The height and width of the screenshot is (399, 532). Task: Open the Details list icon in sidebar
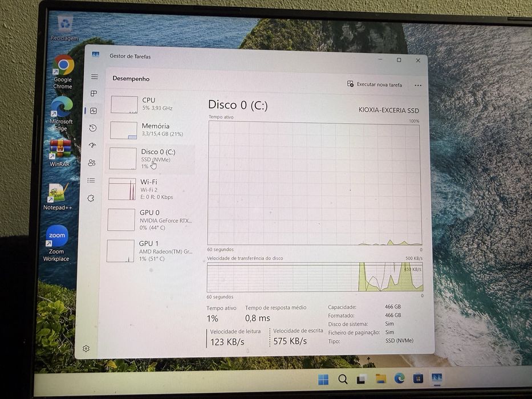click(x=91, y=180)
